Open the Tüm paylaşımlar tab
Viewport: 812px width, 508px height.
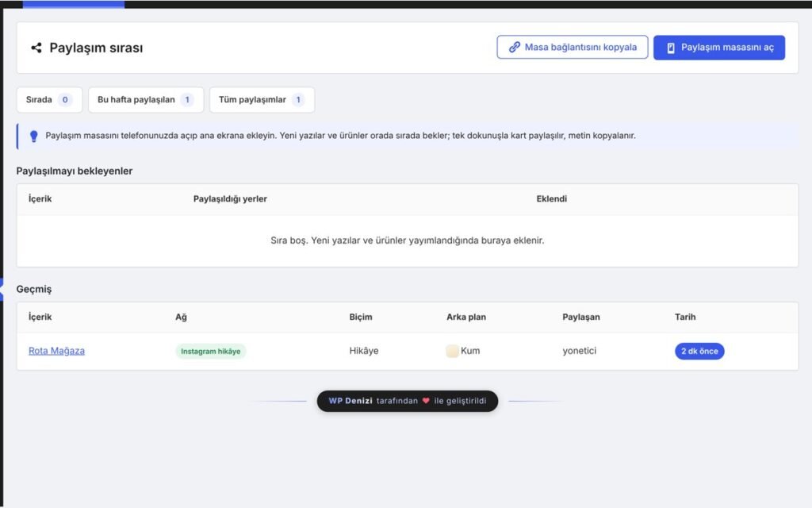coord(262,99)
